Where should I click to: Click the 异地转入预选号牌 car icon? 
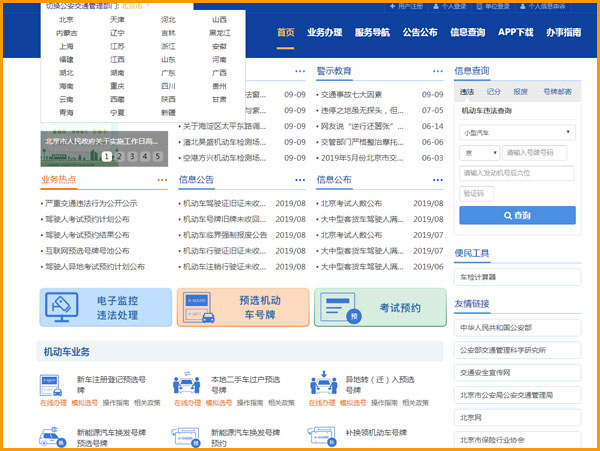coord(321,384)
